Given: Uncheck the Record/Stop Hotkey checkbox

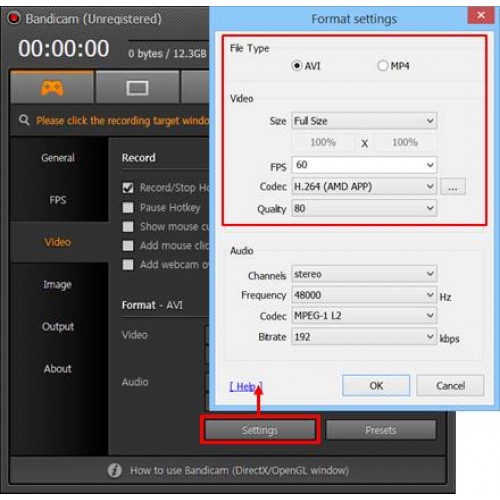Looking at the screenshot, I should [128, 188].
